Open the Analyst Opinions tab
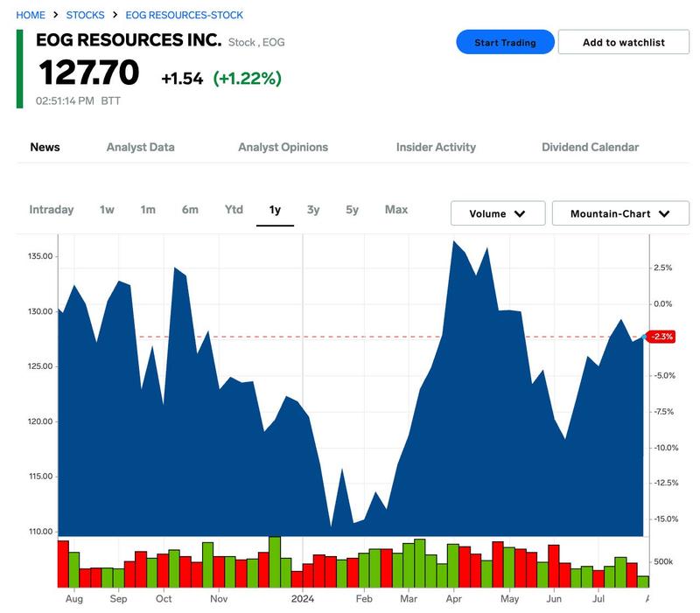Viewport: 700px width, 613px height. tap(283, 147)
